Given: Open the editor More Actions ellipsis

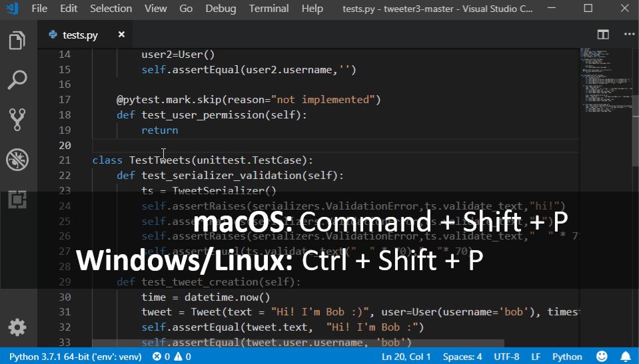Looking at the screenshot, I should [x=628, y=35].
